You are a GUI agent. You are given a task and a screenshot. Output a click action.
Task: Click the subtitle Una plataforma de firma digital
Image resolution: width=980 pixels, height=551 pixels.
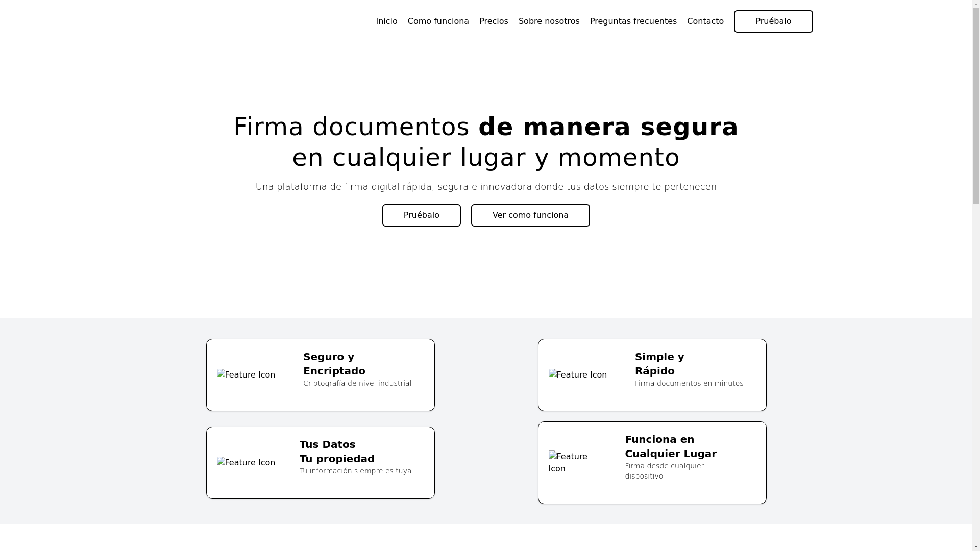486,187
